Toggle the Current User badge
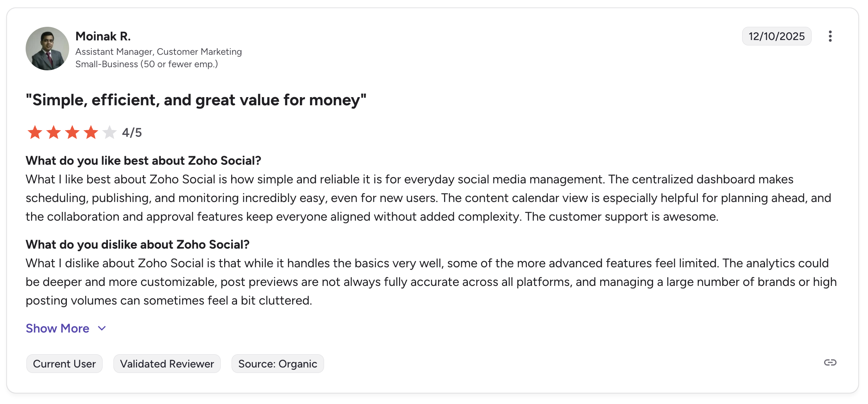868x404 pixels. (64, 364)
